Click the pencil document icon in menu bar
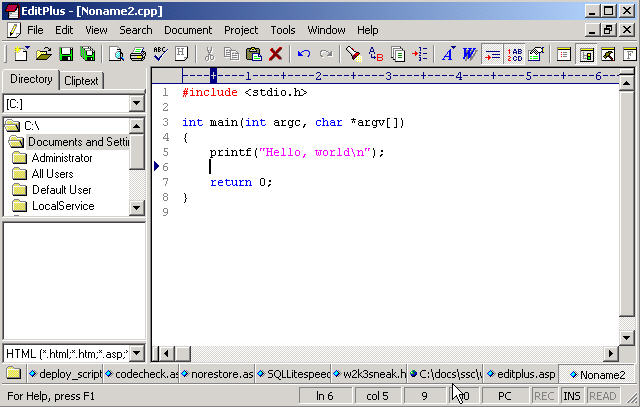The height and width of the screenshot is (407, 640). (x=13, y=30)
